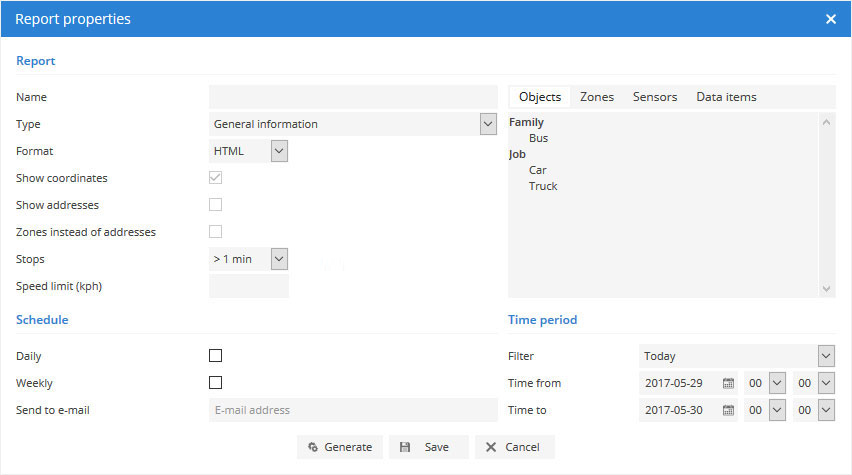Click the Send to e-mail address field
The height and width of the screenshot is (475, 852).
pyautogui.click(x=352, y=410)
